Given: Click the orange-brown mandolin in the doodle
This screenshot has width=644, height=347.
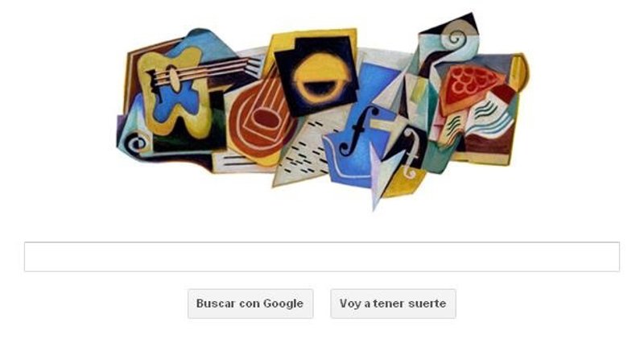Looking at the screenshot, I should (262, 116).
